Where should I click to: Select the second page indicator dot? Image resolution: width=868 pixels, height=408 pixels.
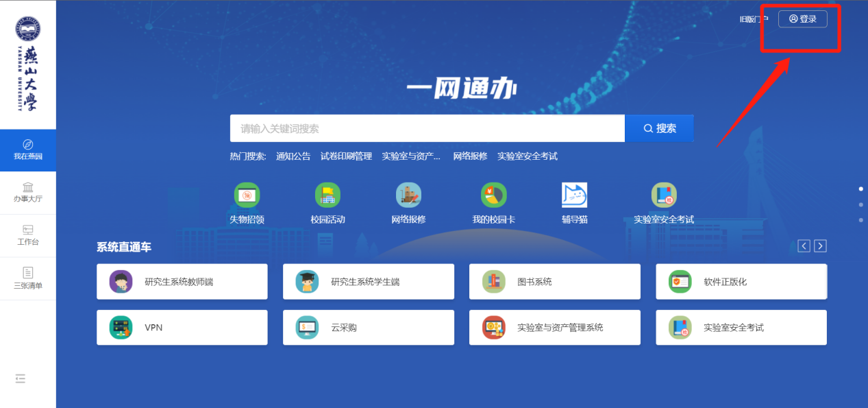861,204
